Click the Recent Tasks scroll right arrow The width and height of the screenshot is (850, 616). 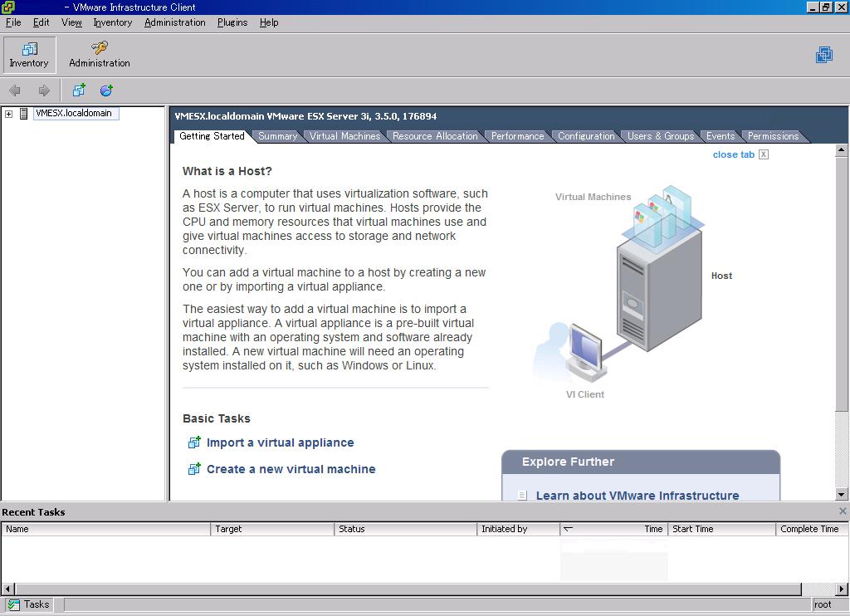pos(842,589)
